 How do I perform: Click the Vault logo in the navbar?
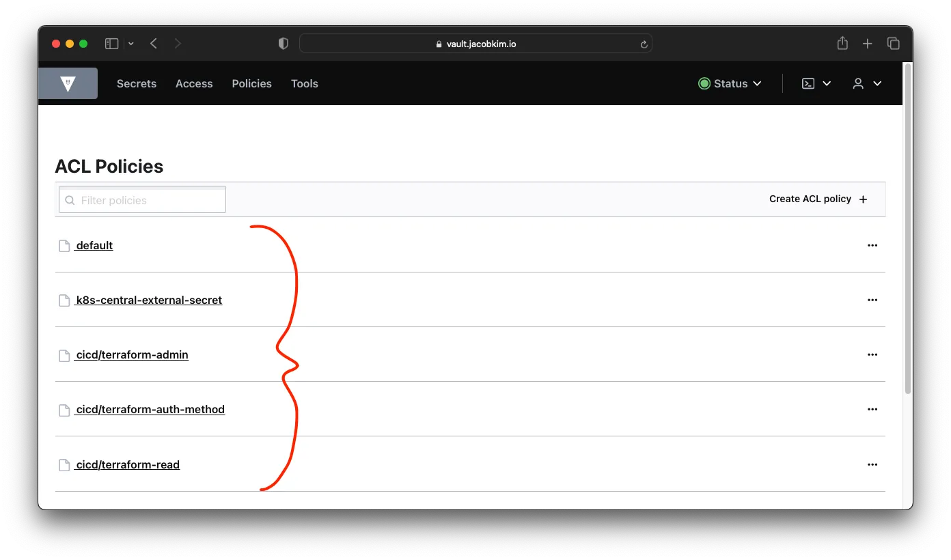[x=68, y=83]
